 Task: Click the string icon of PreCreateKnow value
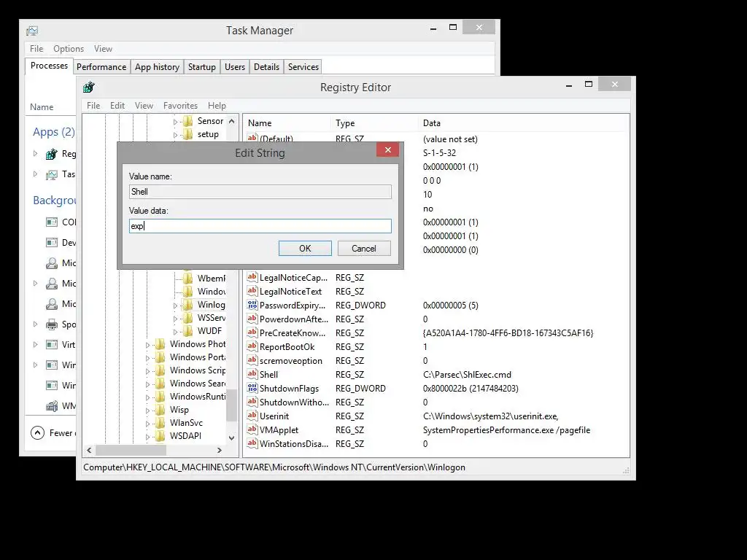pyautogui.click(x=252, y=332)
